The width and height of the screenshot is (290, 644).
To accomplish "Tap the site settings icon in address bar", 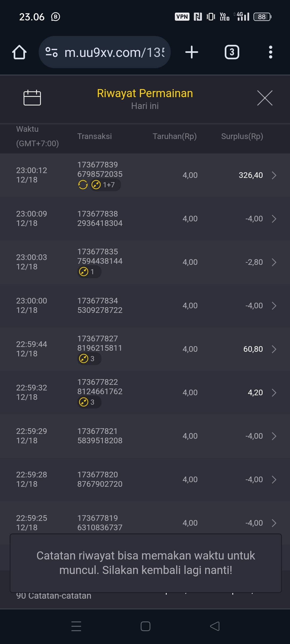I will point(52,52).
